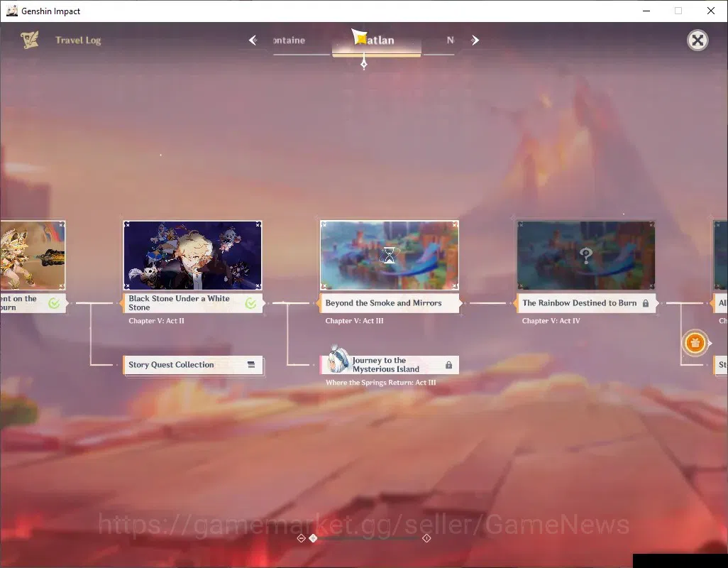Click the Travel Log title text
Screen dimensions: 728x568
click(78, 40)
